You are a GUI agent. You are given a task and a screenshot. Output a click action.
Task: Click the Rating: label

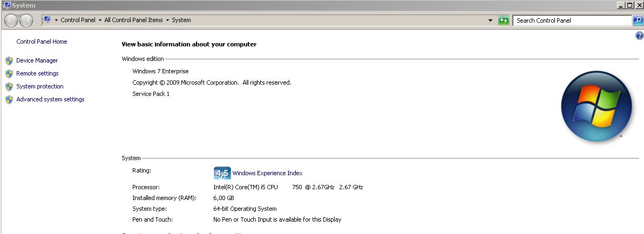(141, 170)
